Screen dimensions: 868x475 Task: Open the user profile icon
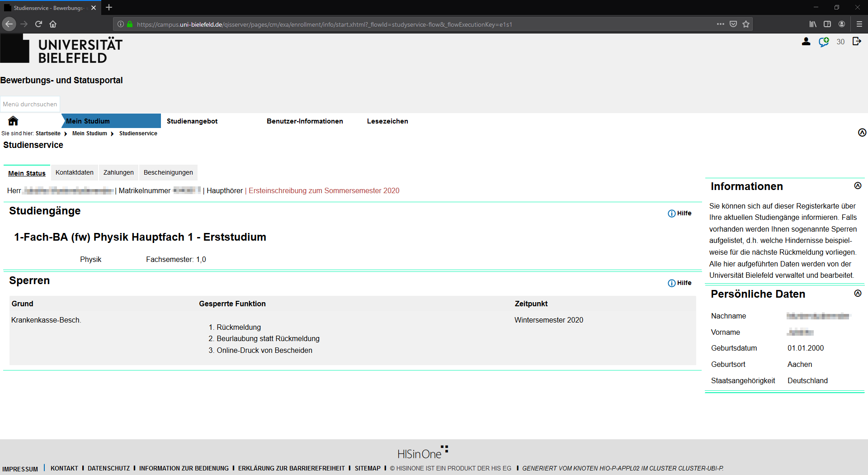[806, 42]
